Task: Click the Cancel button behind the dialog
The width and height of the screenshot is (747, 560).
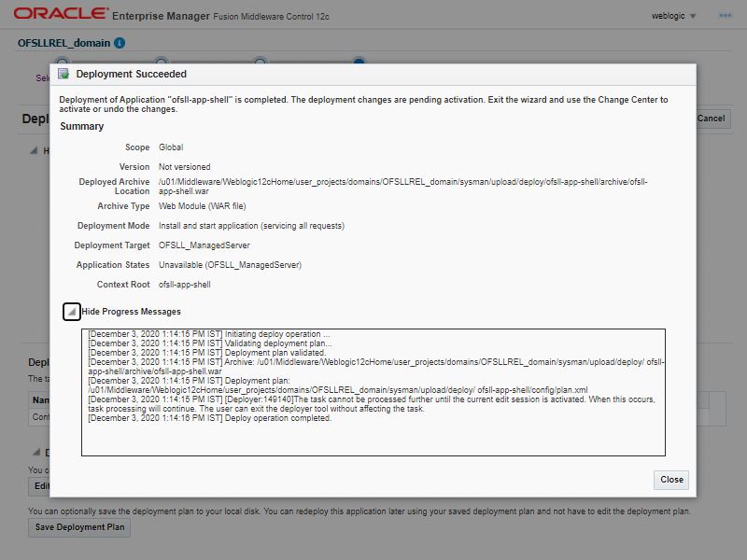Action: point(711,119)
